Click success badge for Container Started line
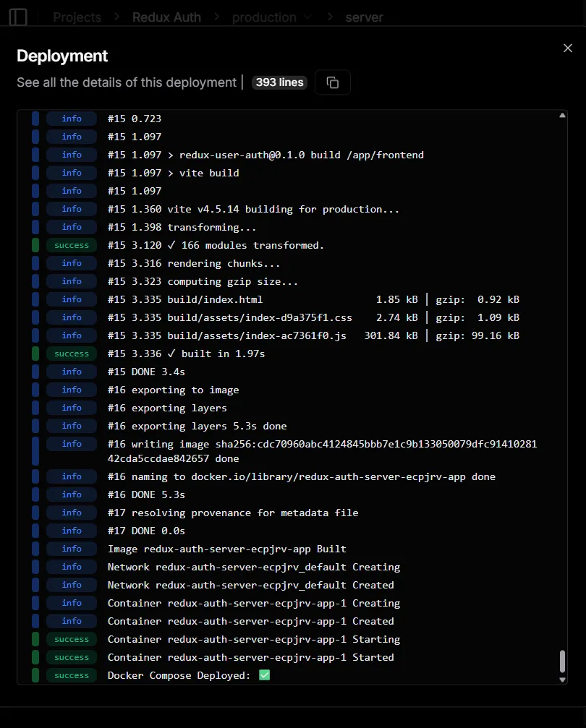The image size is (586, 728). [x=71, y=657]
